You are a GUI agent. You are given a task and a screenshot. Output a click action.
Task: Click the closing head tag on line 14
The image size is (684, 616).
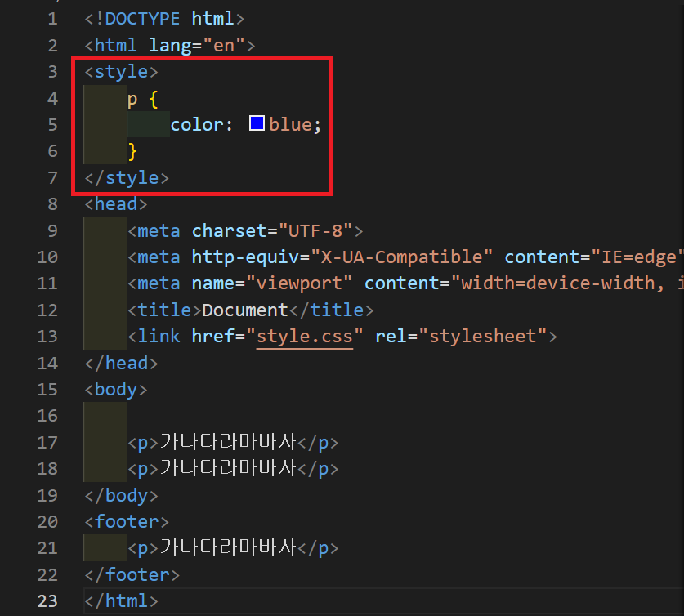coord(121,364)
